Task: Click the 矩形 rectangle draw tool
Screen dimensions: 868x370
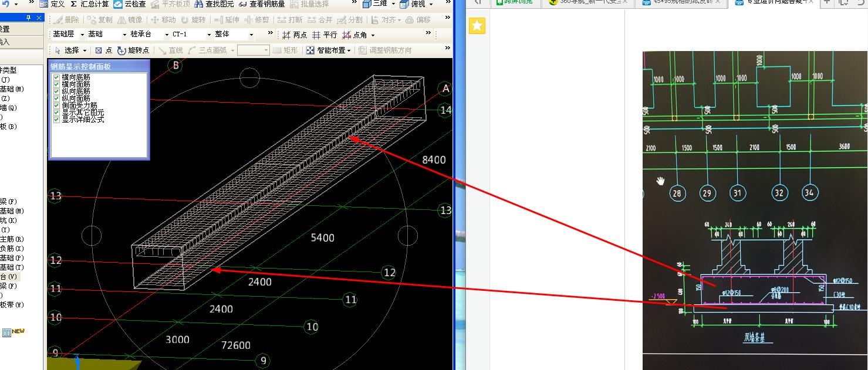Action: click(x=286, y=50)
